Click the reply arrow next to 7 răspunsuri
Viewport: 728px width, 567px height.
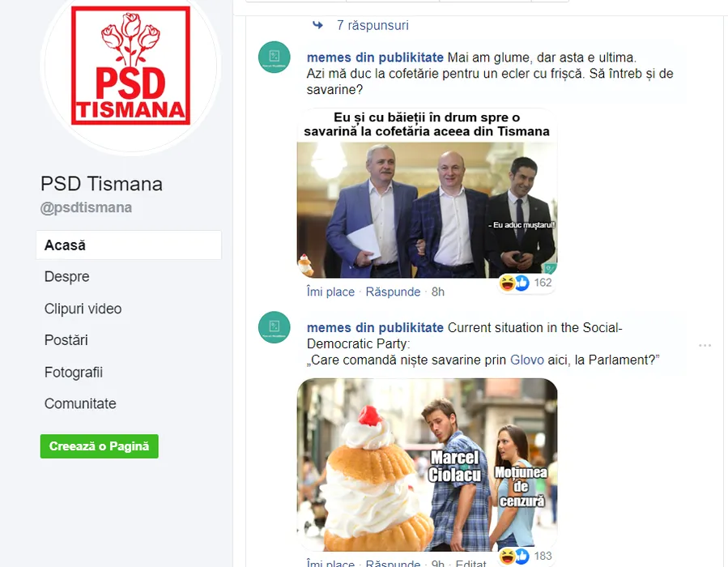coord(317,25)
